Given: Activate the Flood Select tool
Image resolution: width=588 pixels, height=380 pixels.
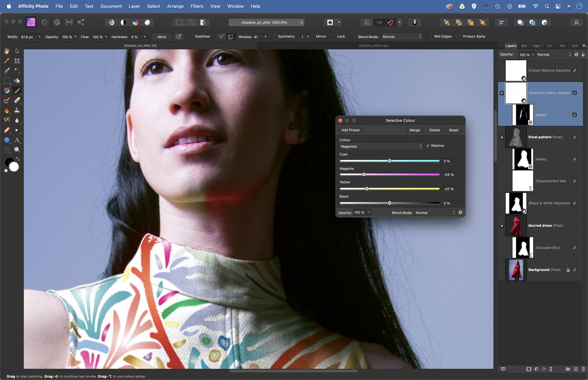Looking at the screenshot, I should click(x=16, y=71).
